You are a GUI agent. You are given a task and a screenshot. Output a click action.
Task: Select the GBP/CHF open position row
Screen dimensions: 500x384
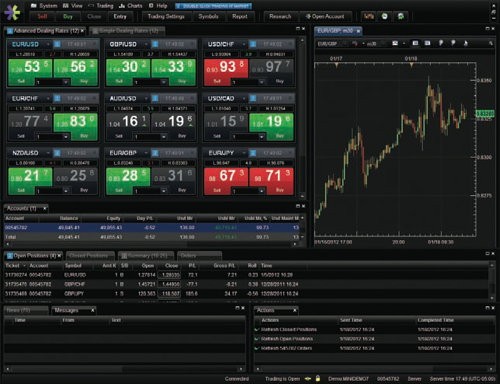[x=247, y=284]
